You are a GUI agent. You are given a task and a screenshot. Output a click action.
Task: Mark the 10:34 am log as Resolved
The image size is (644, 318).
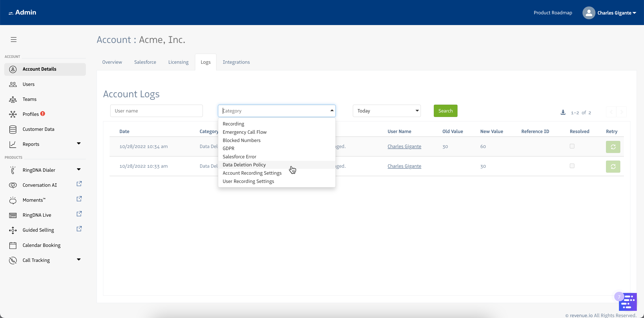tap(572, 146)
